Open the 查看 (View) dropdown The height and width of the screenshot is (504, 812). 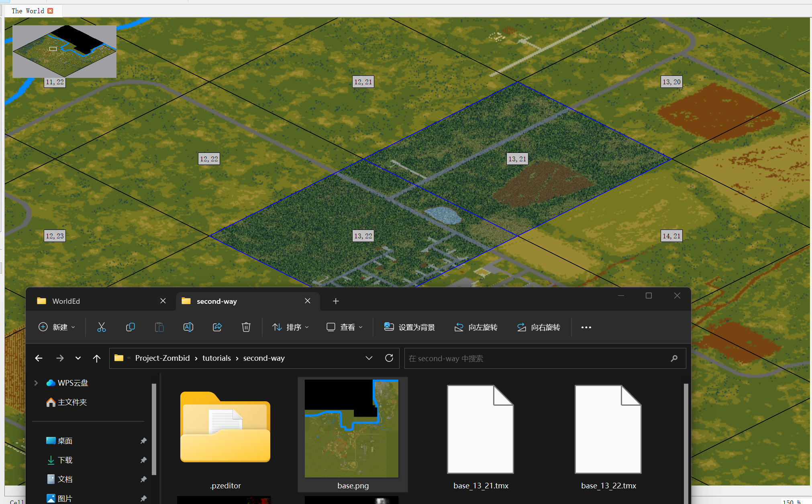tap(345, 327)
